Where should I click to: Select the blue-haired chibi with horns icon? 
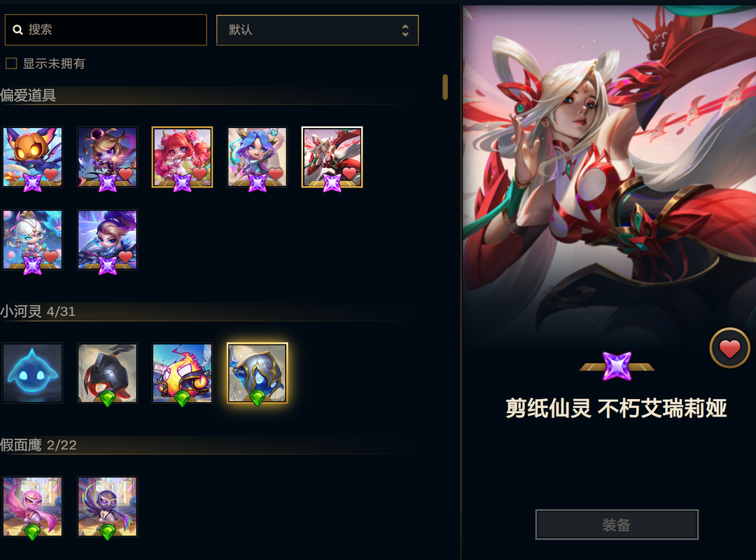[x=257, y=157]
